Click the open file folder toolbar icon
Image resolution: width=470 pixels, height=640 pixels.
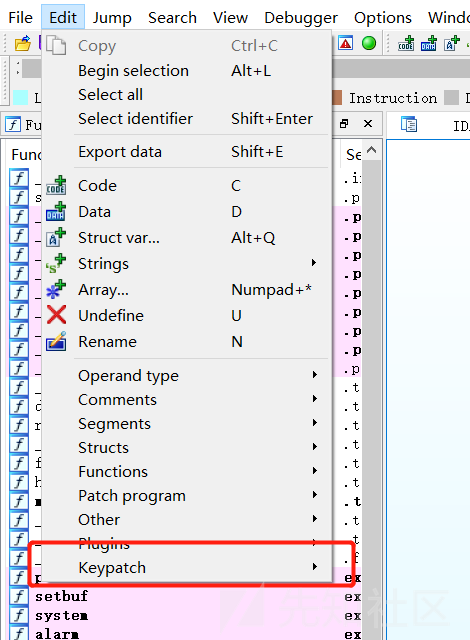(23, 43)
